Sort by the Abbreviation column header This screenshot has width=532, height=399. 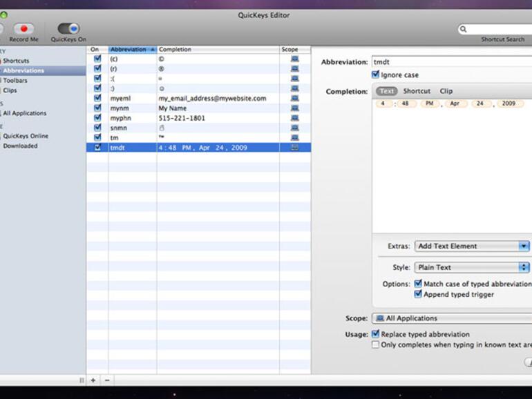[133, 49]
